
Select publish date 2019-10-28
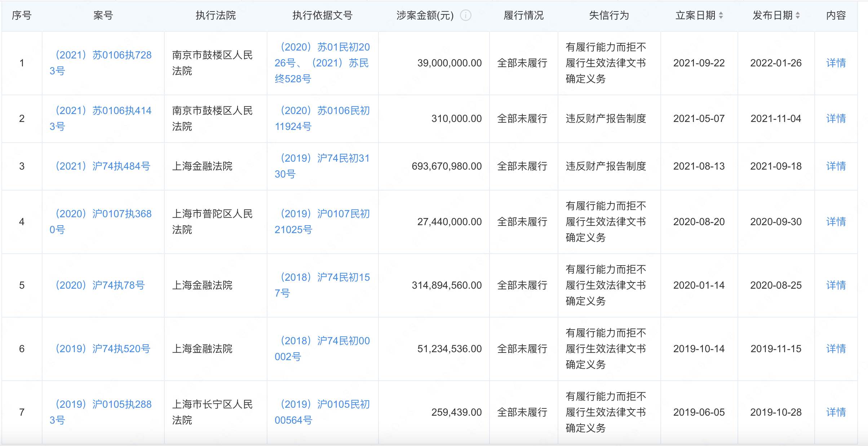tap(776, 412)
